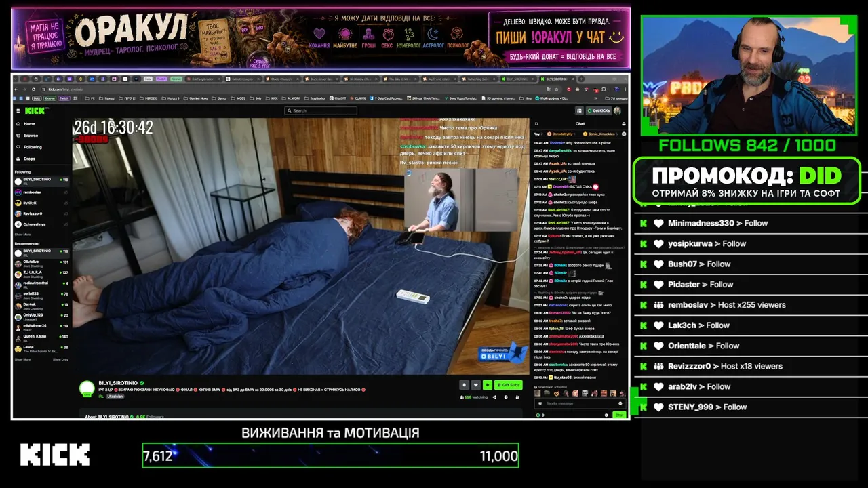The width and height of the screenshot is (868, 488).
Task: Click the KICK logo on the overlay
Action: pos(55,454)
